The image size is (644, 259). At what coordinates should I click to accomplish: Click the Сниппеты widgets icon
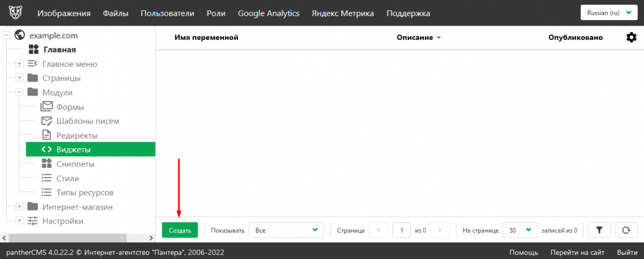(x=47, y=163)
